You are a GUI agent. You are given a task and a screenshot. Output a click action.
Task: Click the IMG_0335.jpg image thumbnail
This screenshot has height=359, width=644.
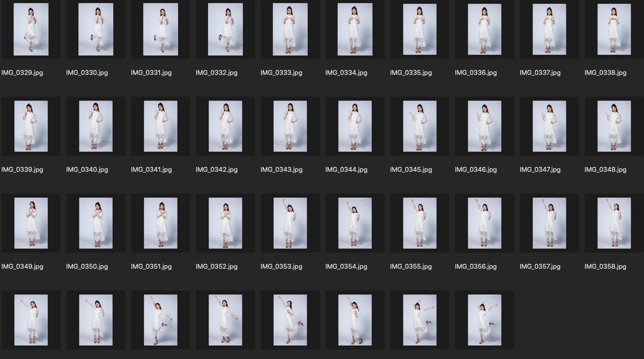(420, 29)
